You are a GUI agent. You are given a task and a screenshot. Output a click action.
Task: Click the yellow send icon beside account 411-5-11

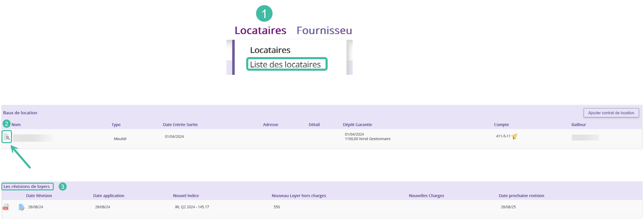tap(515, 136)
